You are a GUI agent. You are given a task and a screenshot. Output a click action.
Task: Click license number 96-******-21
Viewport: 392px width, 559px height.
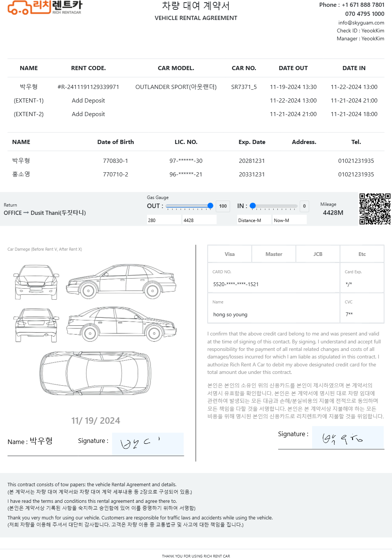(186, 175)
